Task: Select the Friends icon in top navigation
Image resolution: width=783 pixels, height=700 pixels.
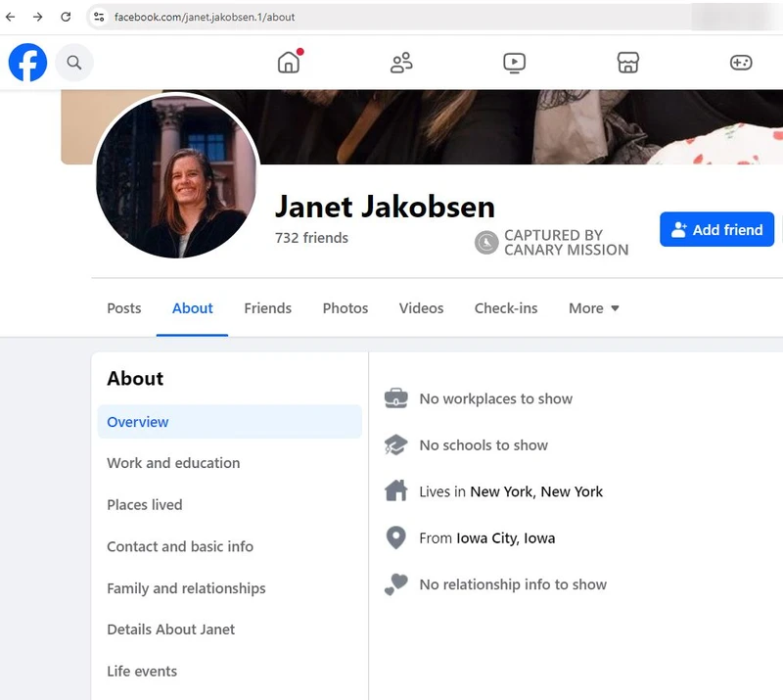Action: click(401, 62)
